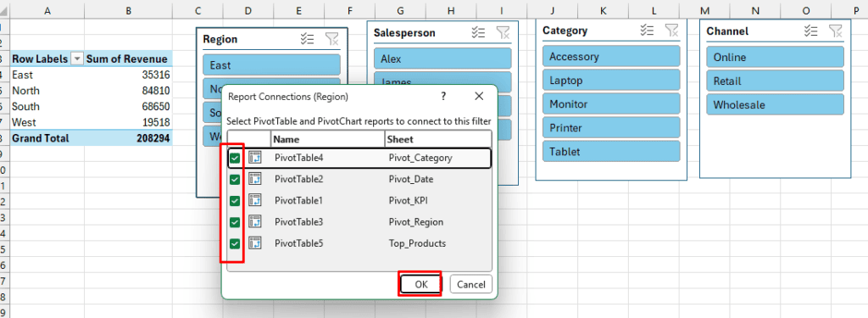Select the PivotTable4 name text

[299, 158]
